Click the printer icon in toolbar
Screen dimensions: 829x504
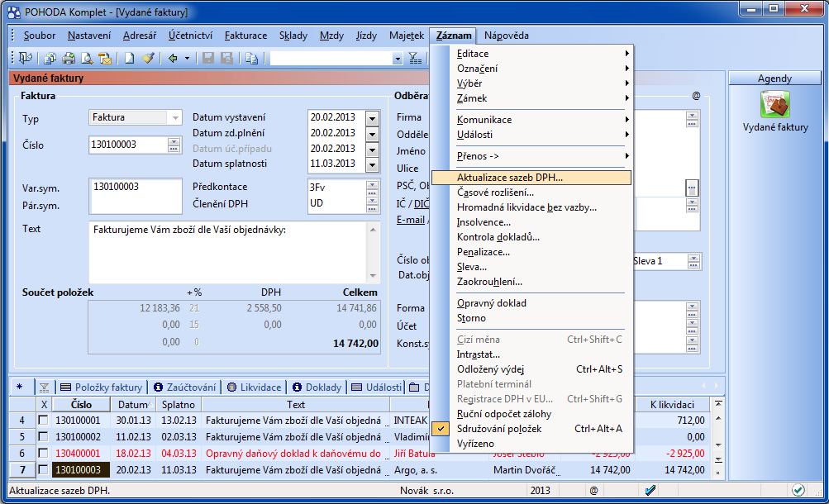[69, 58]
